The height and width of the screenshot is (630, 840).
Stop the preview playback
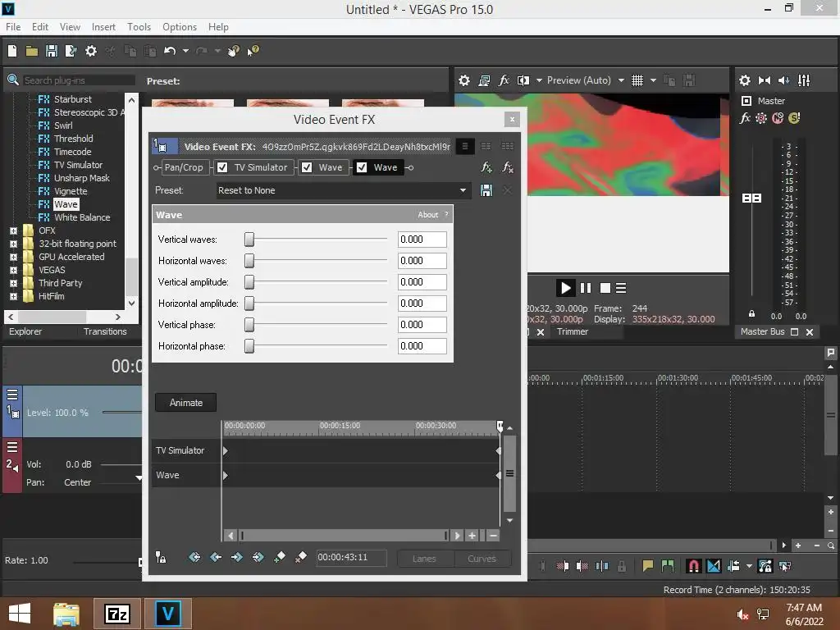(605, 288)
